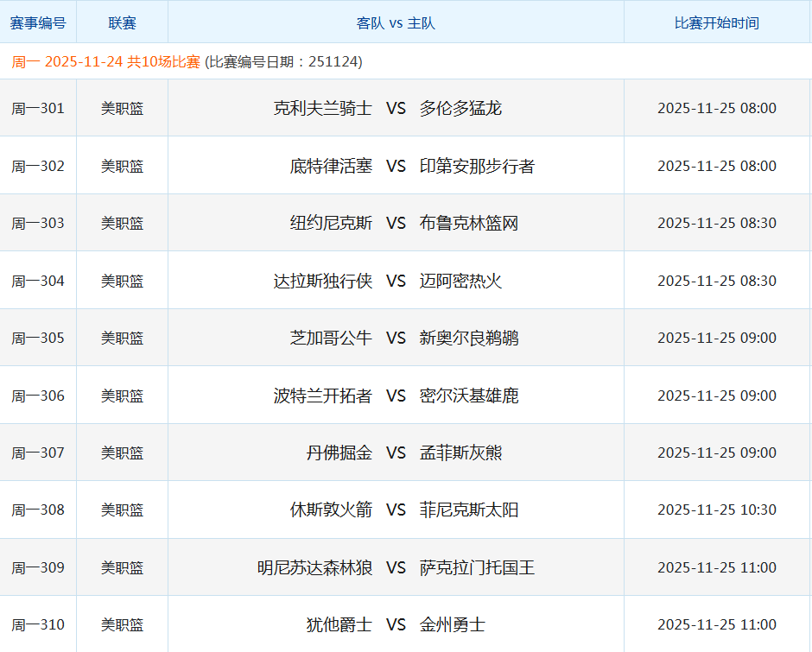This screenshot has height=652, width=812.
Task: Select the away team 波特兰开拓者
Action: tap(322, 396)
